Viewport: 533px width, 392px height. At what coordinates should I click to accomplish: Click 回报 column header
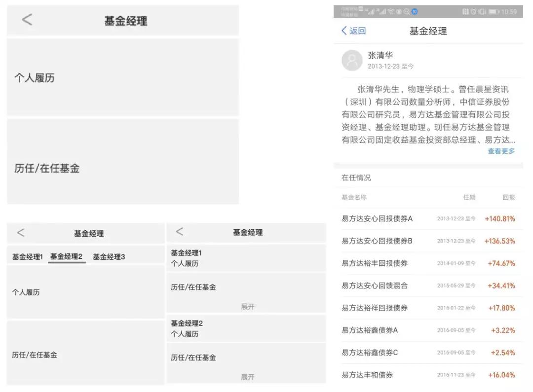click(509, 197)
